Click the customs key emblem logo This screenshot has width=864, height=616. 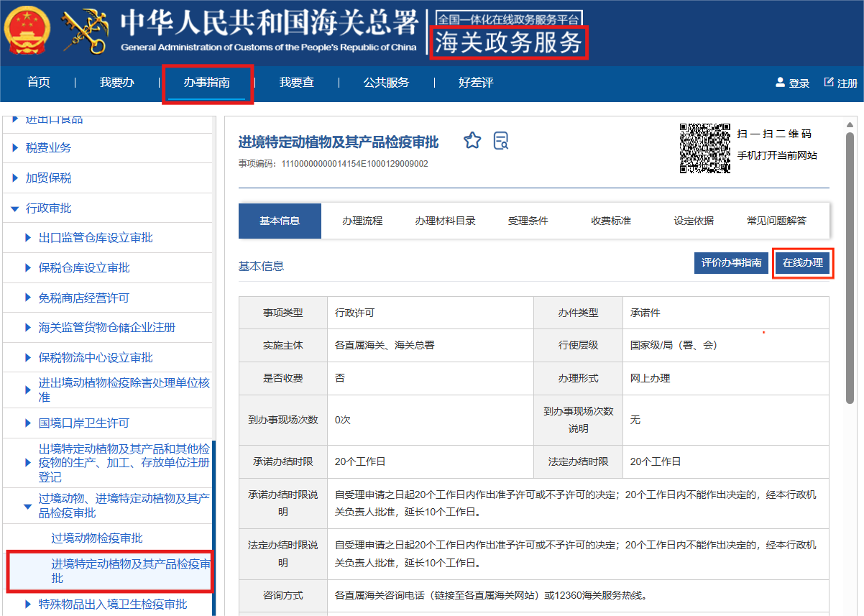pyautogui.click(x=84, y=32)
